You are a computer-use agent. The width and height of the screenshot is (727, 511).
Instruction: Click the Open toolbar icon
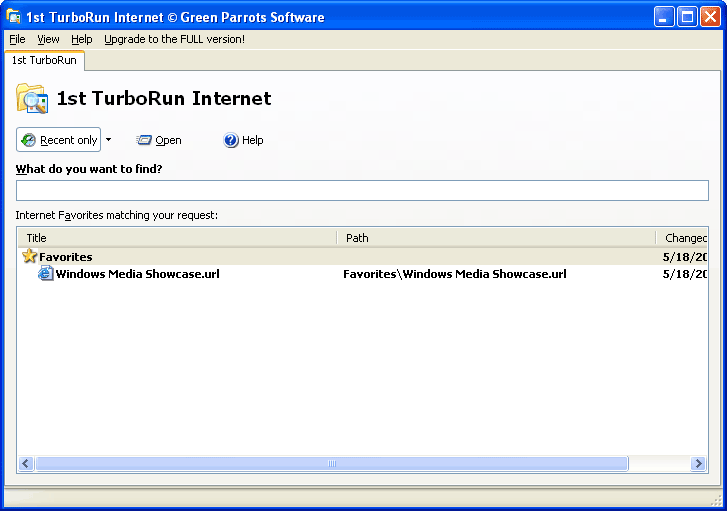coord(144,140)
